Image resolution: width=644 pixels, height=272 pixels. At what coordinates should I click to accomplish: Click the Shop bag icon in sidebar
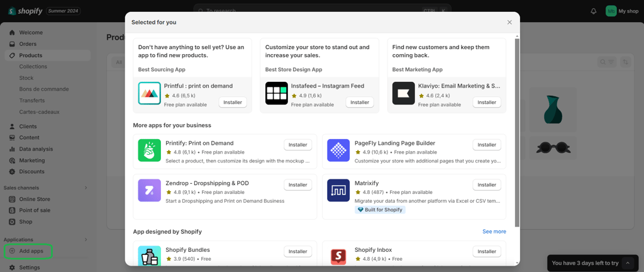pos(12,222)
